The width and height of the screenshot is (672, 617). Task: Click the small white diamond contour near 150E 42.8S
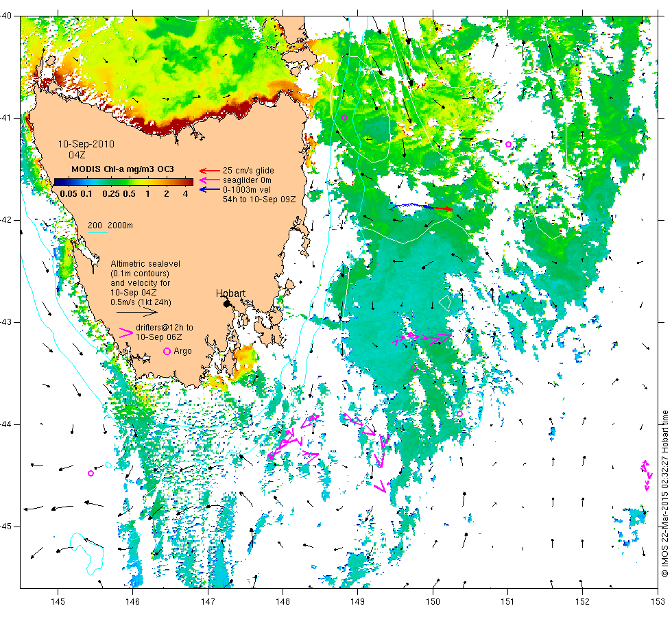(445, 302)
